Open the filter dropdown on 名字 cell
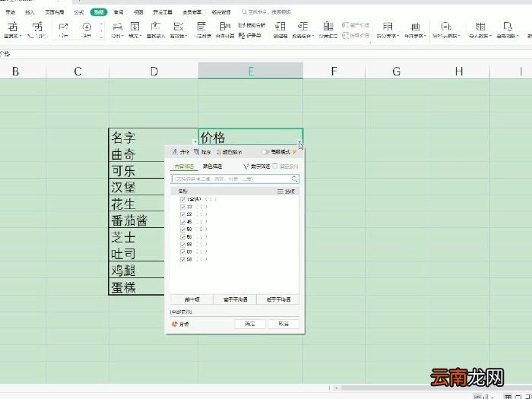 coord(195,142)
